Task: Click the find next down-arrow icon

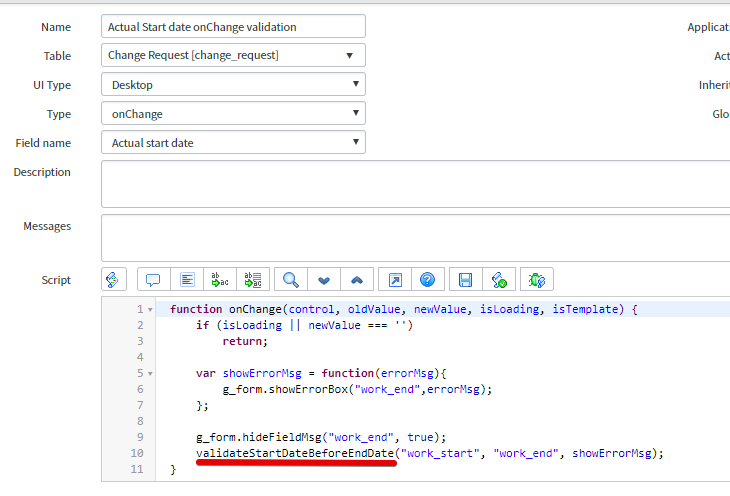Action: click(324, 280)
